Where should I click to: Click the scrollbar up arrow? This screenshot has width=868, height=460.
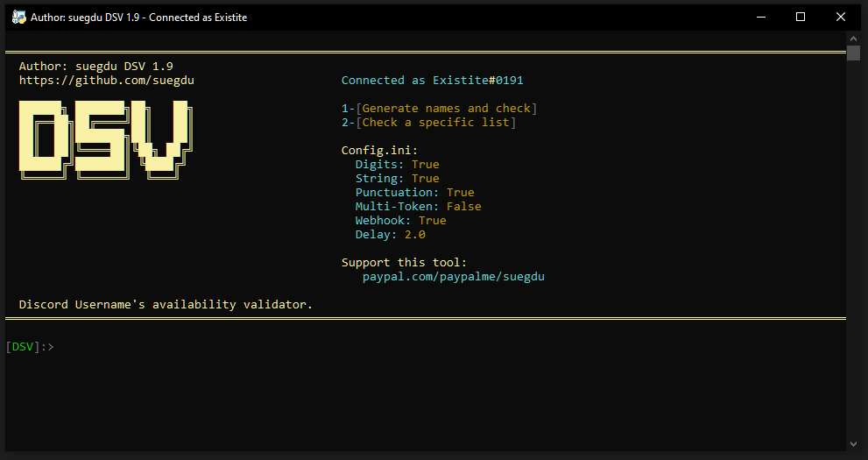pos(854,39)
